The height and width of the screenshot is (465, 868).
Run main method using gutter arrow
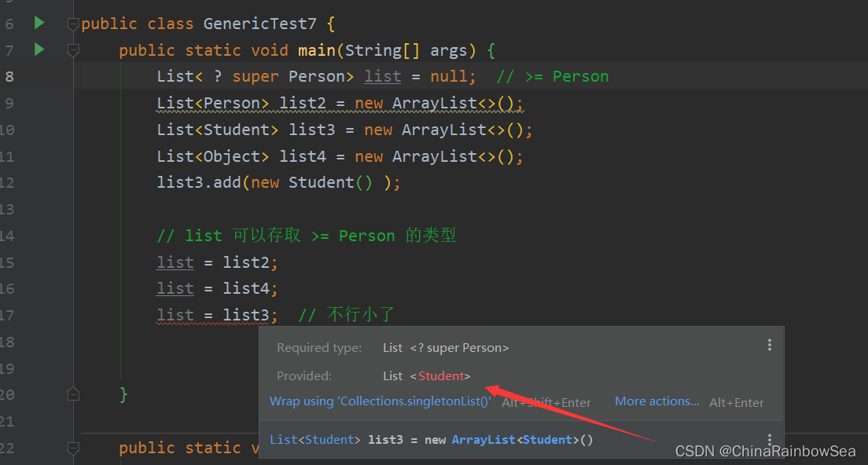point(39,49)
